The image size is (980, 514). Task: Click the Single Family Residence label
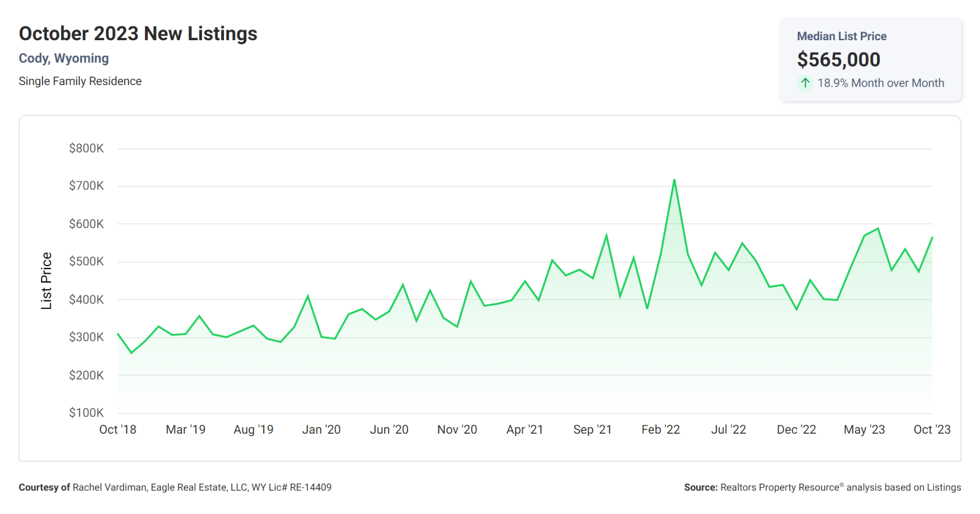click(x=80, y=81)
